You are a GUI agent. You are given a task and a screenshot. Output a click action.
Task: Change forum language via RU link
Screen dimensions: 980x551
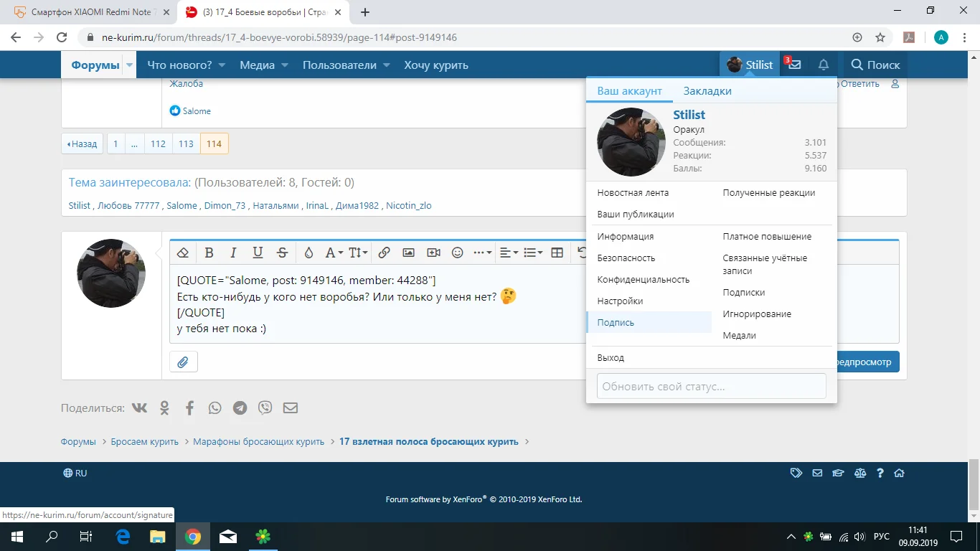click(x=75, y=473)
